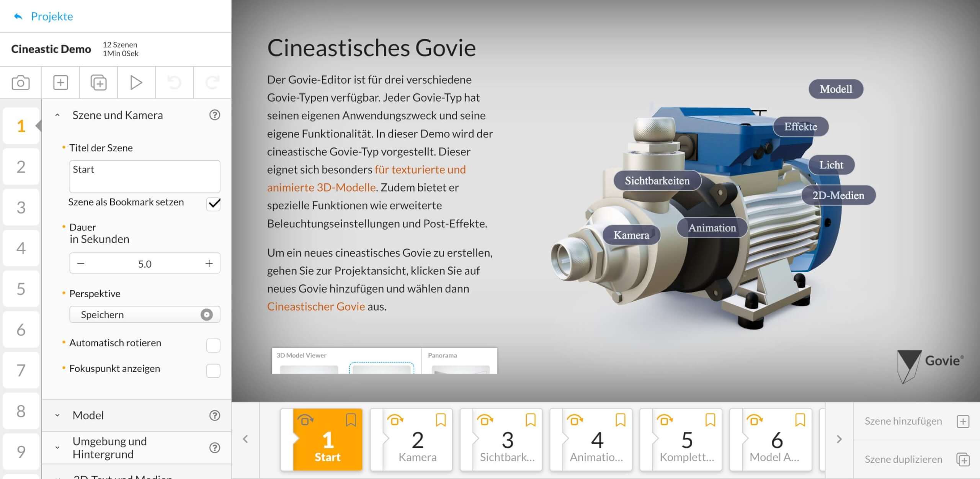The height and width of the screenshot is (479, 980).
Task: Toggle bookmark on timeline scene 5
Action: pos(710,420)
